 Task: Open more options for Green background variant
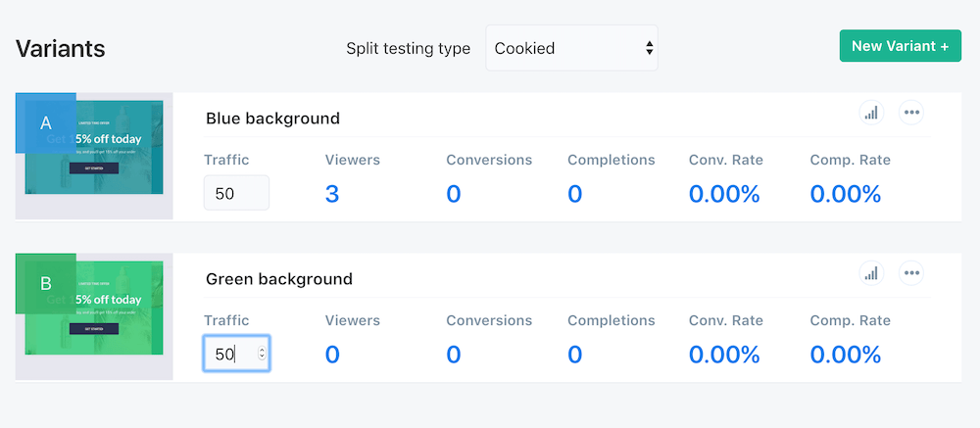pyautogui.click(x=912, y=273)
